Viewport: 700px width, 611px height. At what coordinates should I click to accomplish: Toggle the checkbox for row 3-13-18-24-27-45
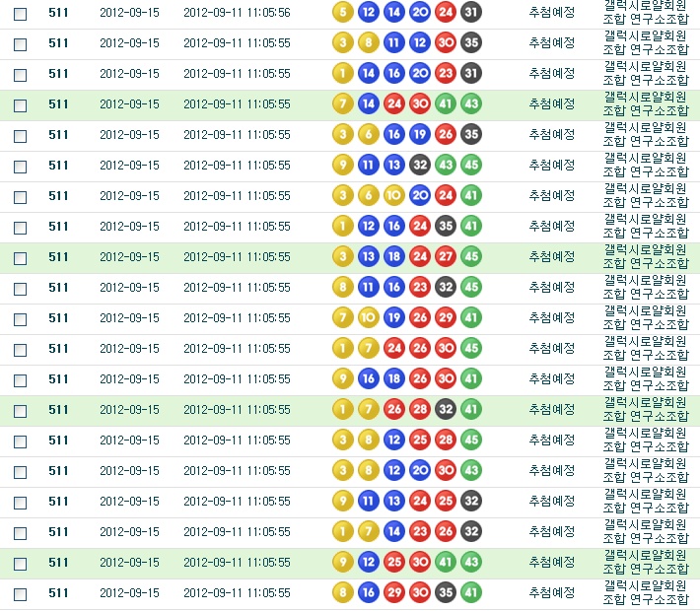click(20, 258)
